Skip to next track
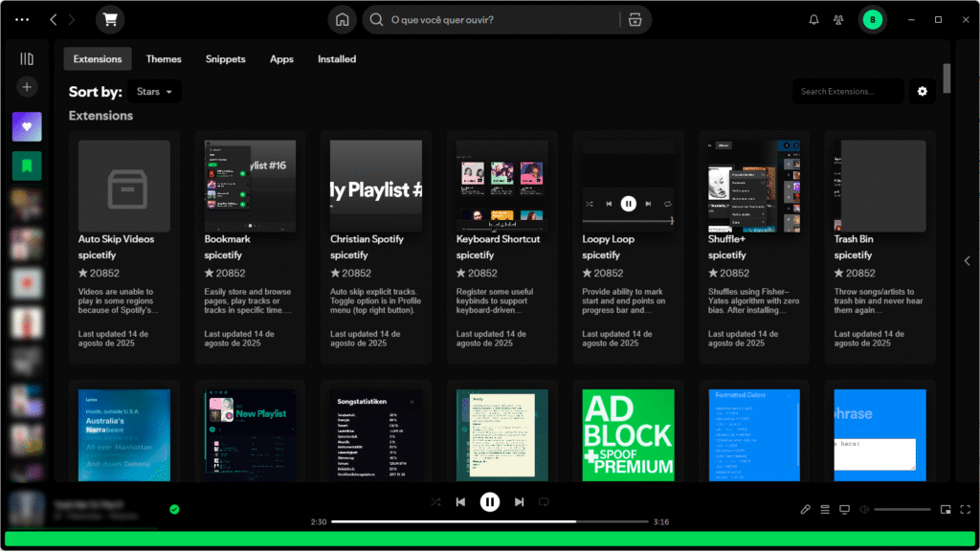Screen dimensions: 980x551 coord(520,502)
